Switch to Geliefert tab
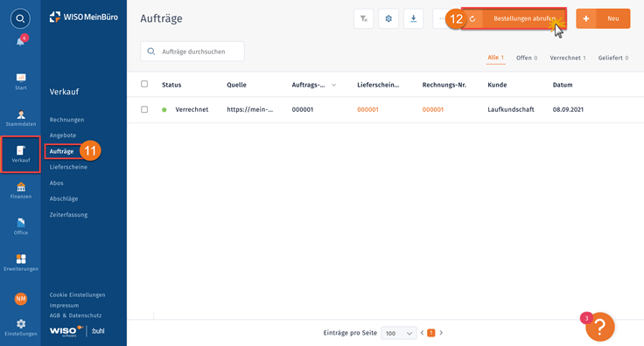 [x=613, y=58]
